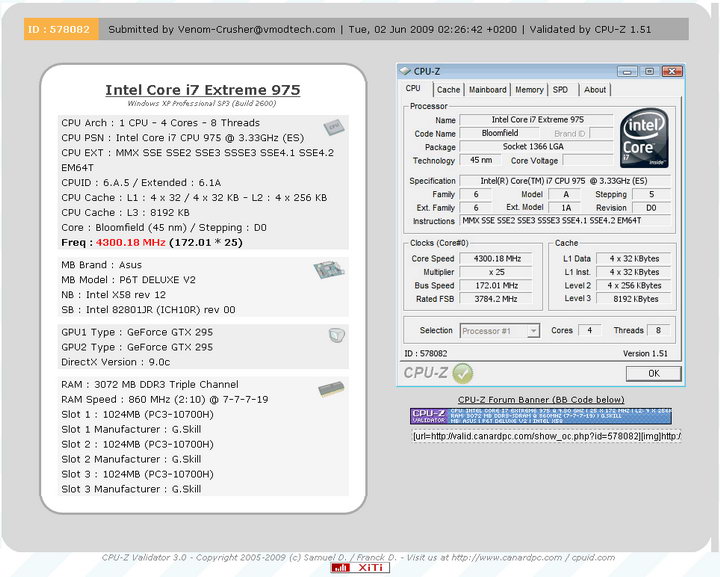Click the Instructions field in CPU-Z
This screenshot has height=577, width=720.
tap(565, 221)
